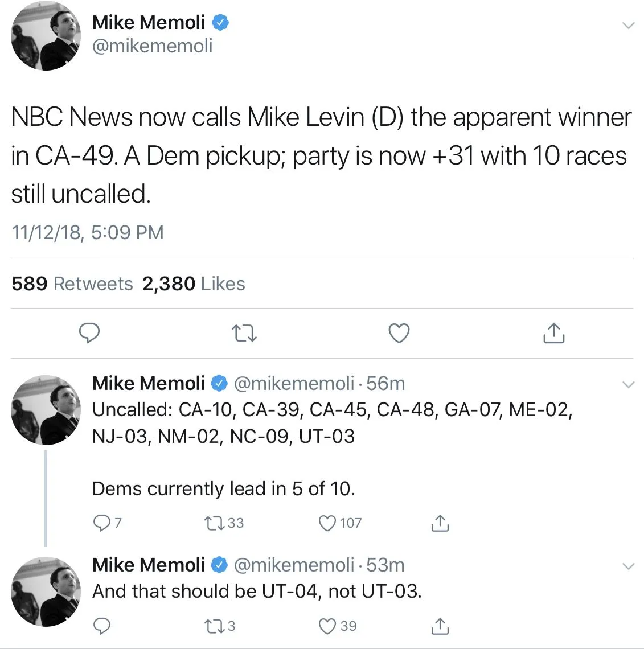View the 589 Retweets list

[x=72, y=284]
